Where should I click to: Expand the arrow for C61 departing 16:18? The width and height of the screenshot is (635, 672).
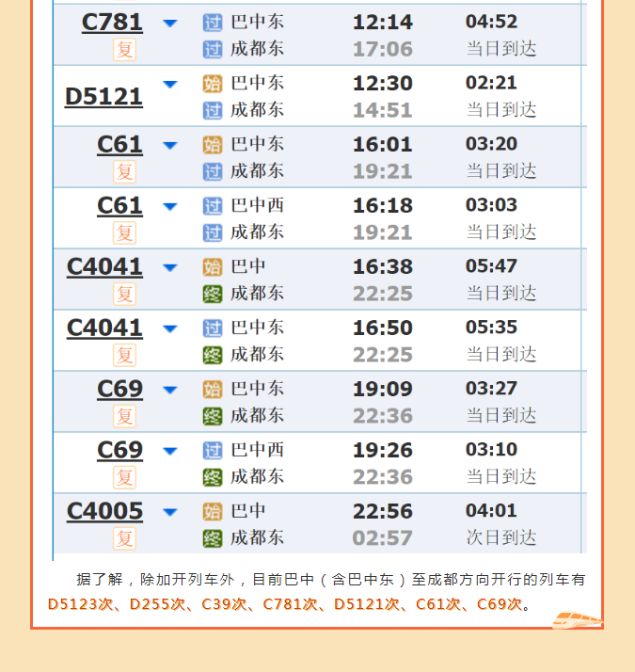[x=170, y=206]
